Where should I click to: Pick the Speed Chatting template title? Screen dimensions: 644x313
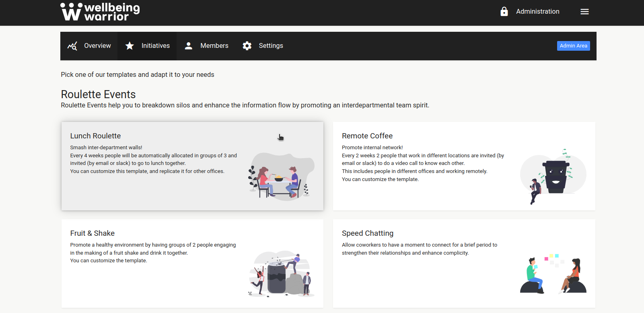[x=367, y=233]
